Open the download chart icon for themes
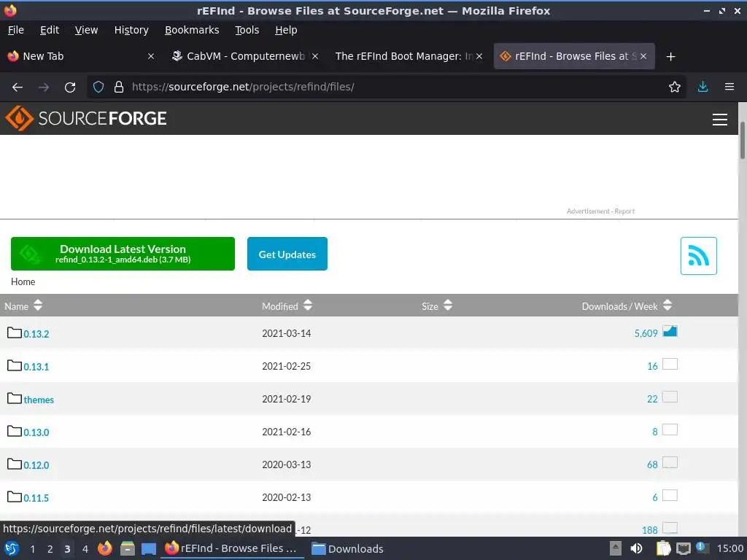The width and height of the screenshot is (747, 560). pyautogui.click(x=670, y=397)
